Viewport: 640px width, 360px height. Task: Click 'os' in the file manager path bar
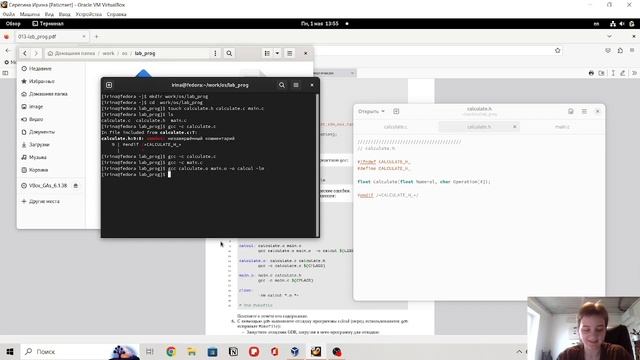coord(124,53)
